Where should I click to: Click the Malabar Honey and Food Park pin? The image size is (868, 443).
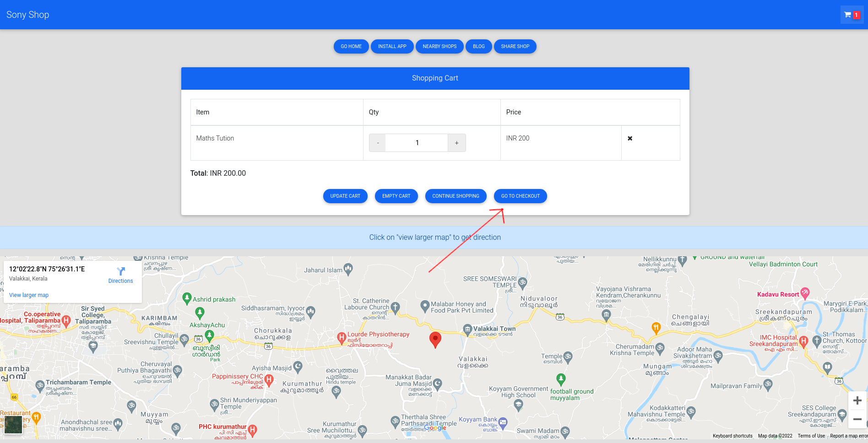pos(425,305)
